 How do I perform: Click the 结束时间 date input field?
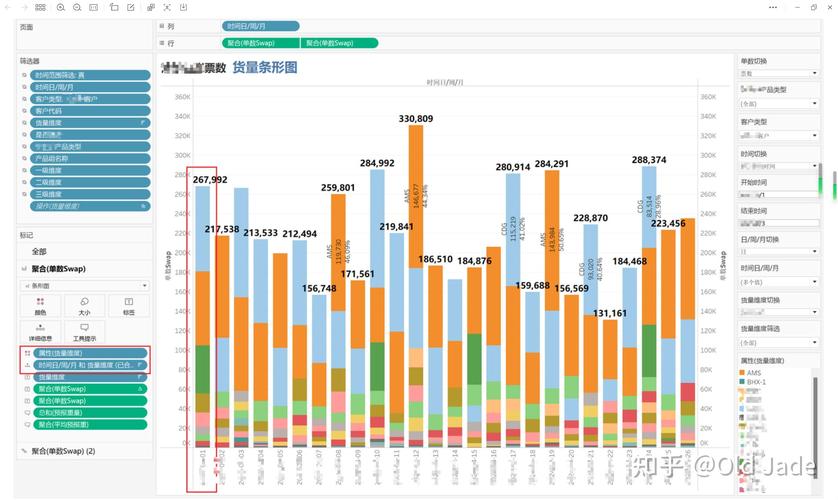tap(779, 223)
